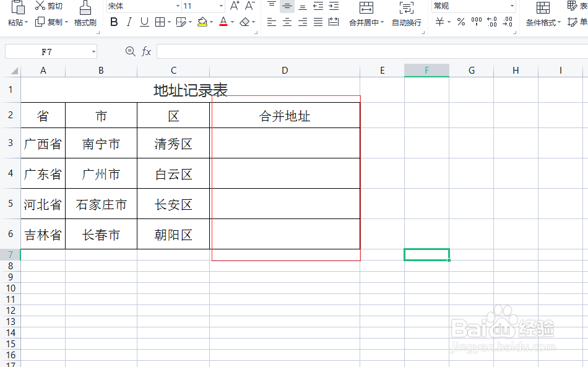Viewport: 588px width, 367px height.
Task: Align text left horizontally
Action: coord(272,22)
